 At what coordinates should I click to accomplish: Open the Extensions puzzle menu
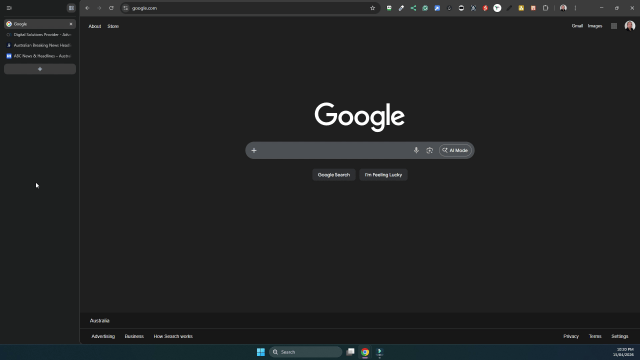(x=545, y=8)
